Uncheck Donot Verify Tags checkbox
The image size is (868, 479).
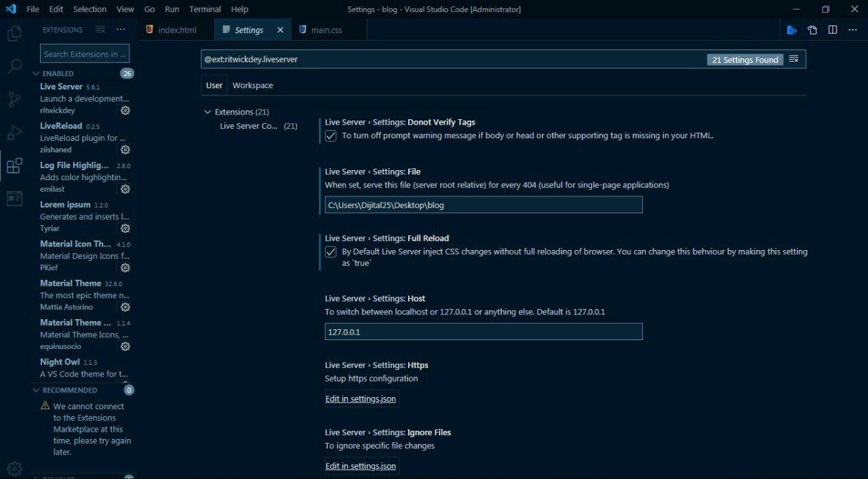[x=331, y=136]
